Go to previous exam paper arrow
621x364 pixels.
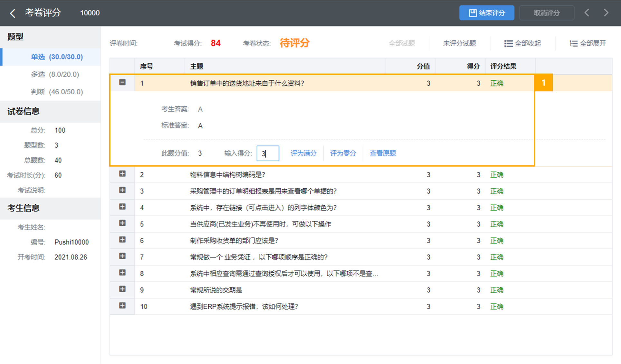coord(587,13)
